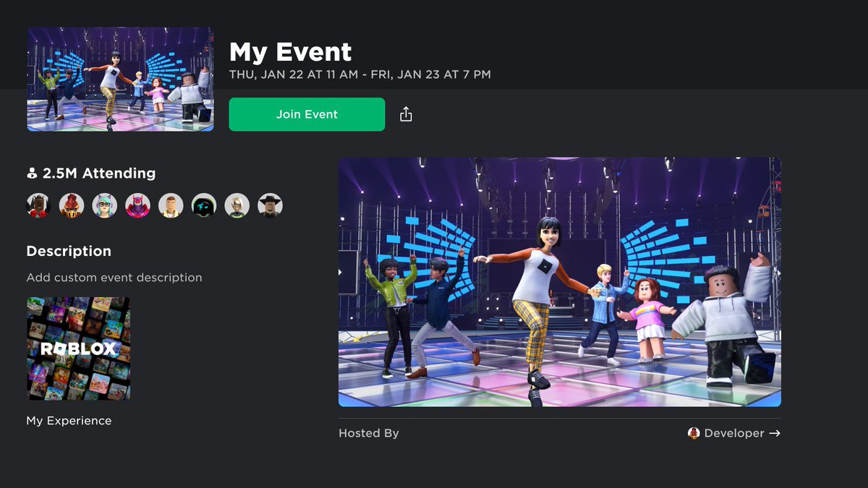
Task: Click Add custom event description text
Action: pyautogui.click(x=114, y=278)
